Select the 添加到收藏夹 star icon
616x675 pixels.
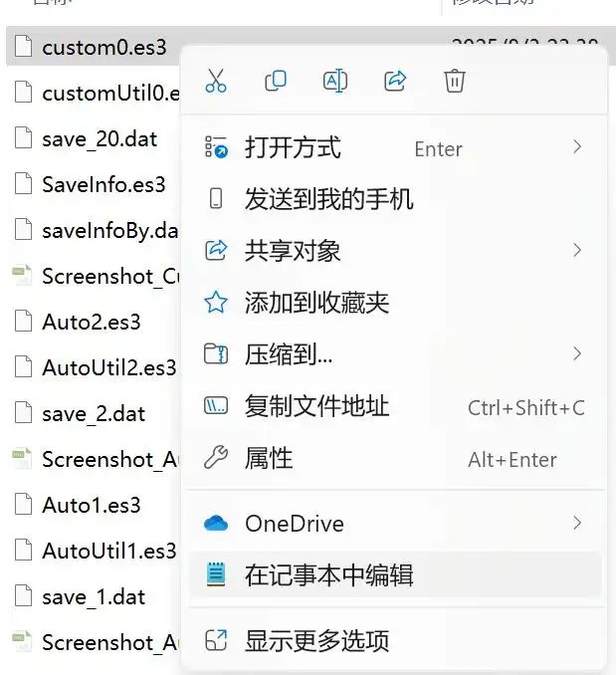click(x=216, y=303)
